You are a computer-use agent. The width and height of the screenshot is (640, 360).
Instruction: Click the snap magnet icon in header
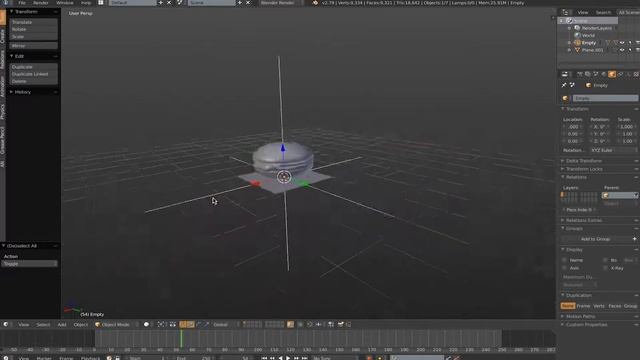310,324
